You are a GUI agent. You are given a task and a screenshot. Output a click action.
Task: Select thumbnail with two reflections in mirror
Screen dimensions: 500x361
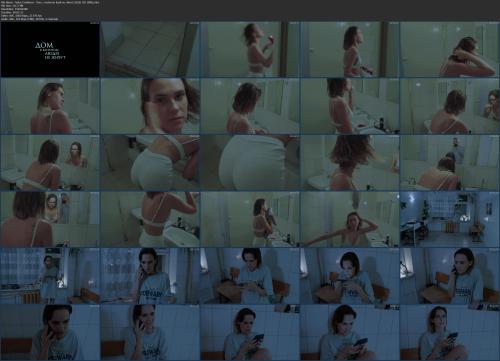50,219
